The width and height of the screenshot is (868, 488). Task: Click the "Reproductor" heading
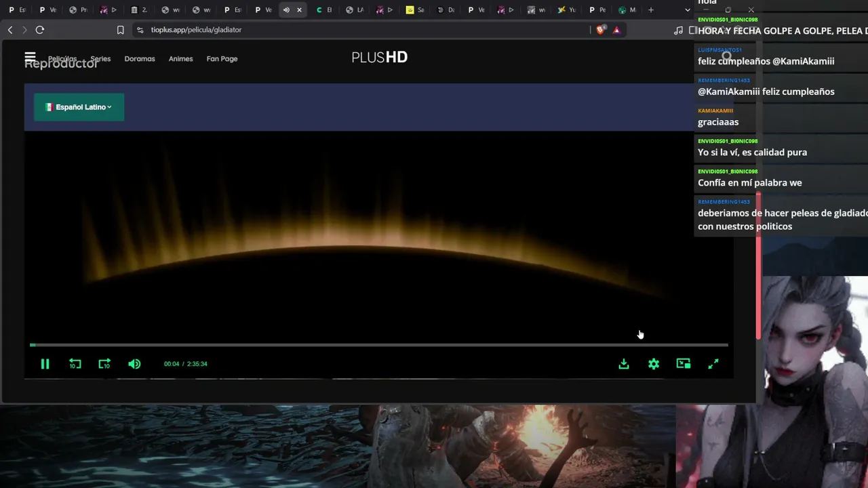[x=61, y=64]
